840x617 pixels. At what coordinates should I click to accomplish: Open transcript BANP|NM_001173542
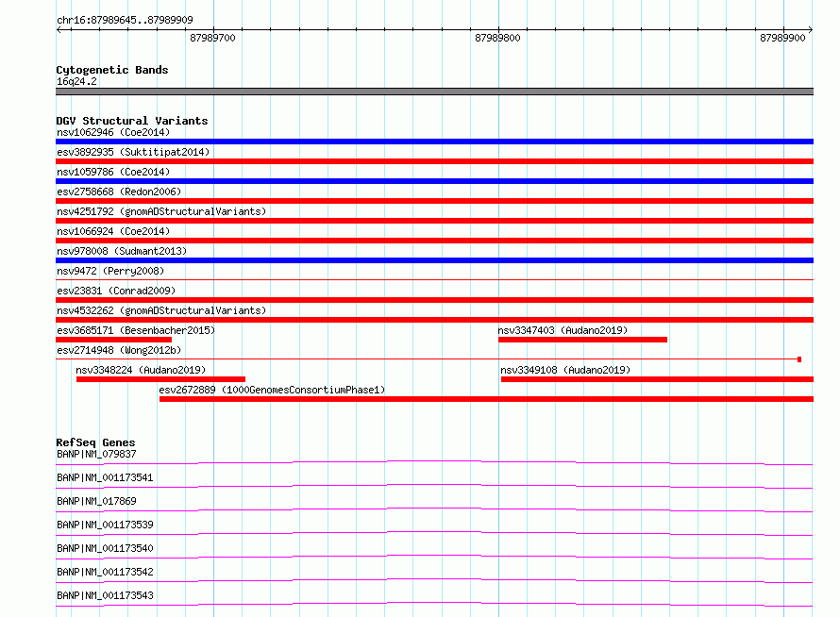point(105,572)
